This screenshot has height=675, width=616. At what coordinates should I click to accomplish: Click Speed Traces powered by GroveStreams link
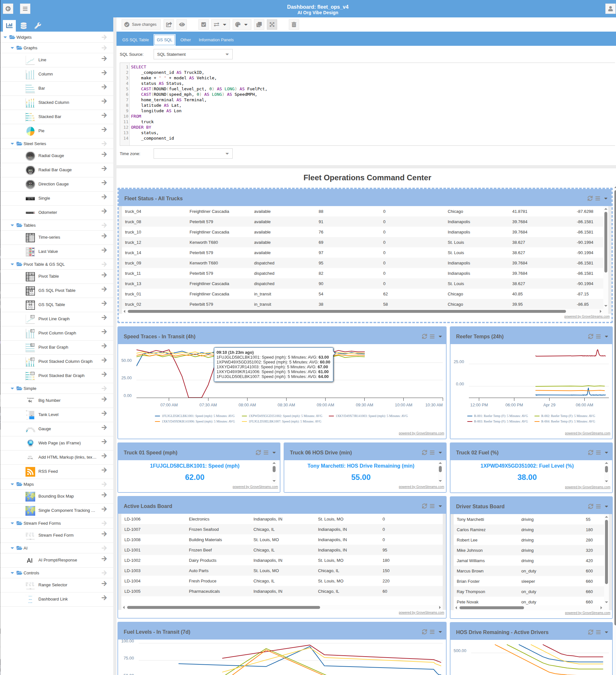coord(421,433)
